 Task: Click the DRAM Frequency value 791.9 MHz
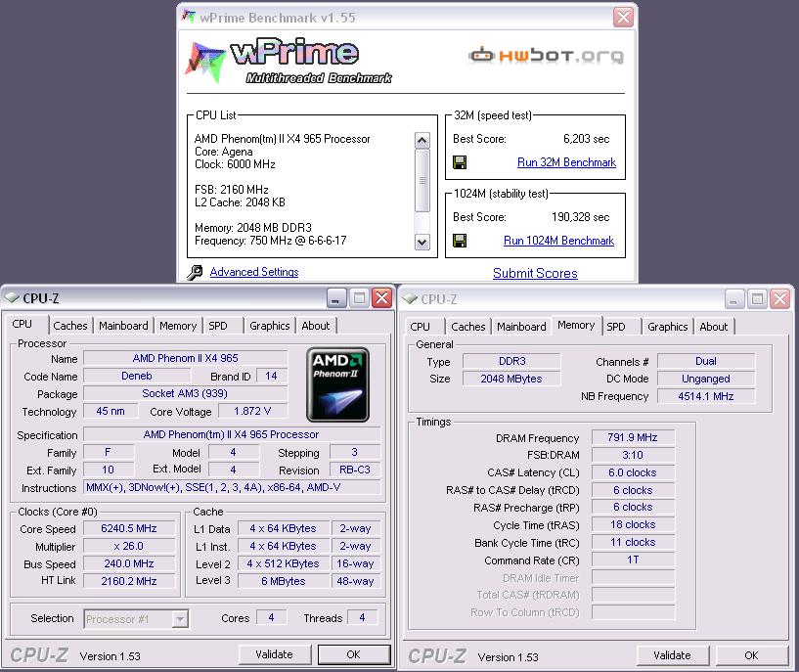coord(633,437)
